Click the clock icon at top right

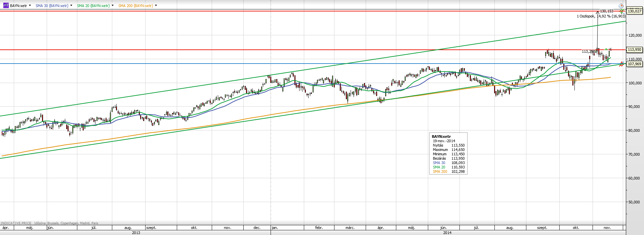[621, 6]
